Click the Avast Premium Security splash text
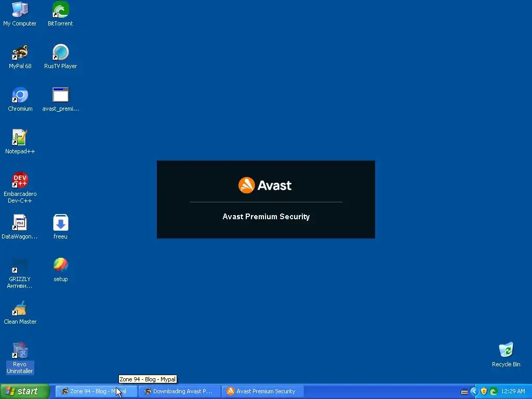 pos(266,217)
